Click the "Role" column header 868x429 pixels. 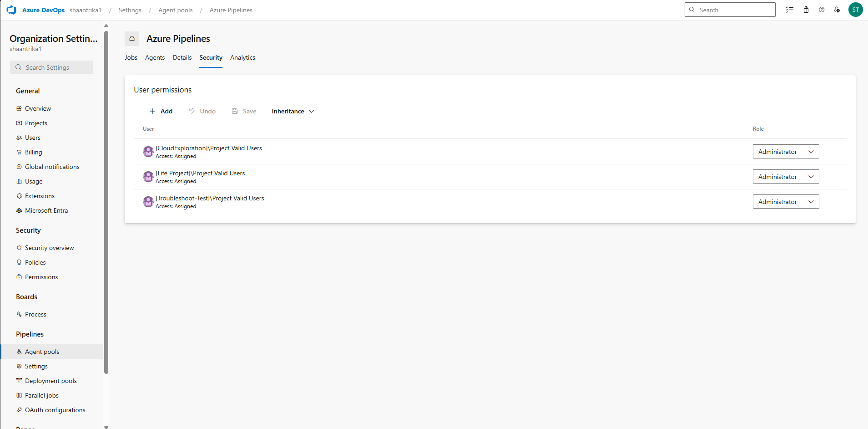[x=758, y=129]
